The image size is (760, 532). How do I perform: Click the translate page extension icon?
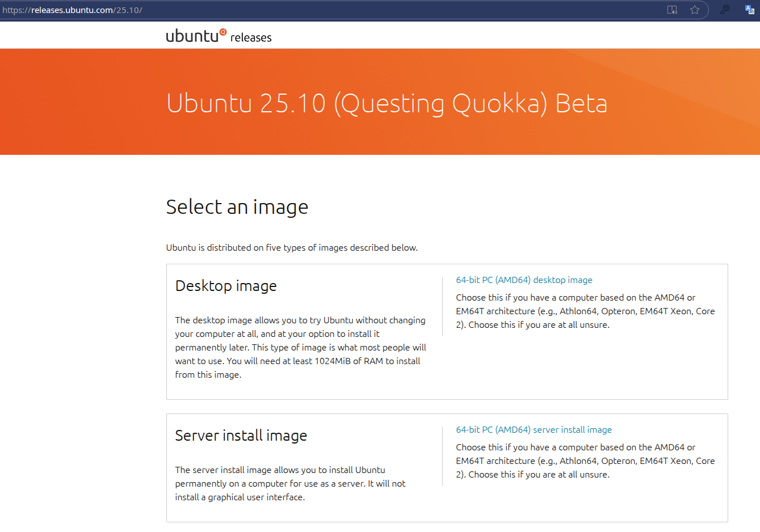pos(749,10)
